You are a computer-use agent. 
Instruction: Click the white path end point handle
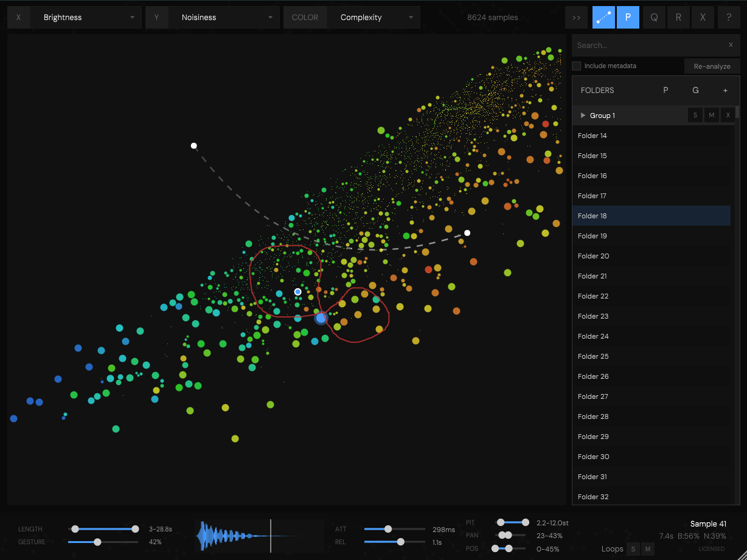(x=467, y=233)
